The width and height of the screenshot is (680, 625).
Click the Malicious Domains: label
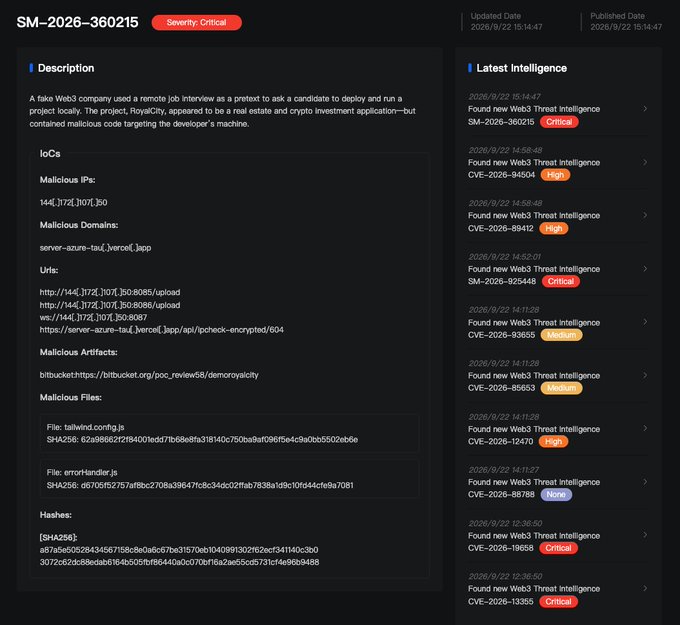tap(78, 225)
